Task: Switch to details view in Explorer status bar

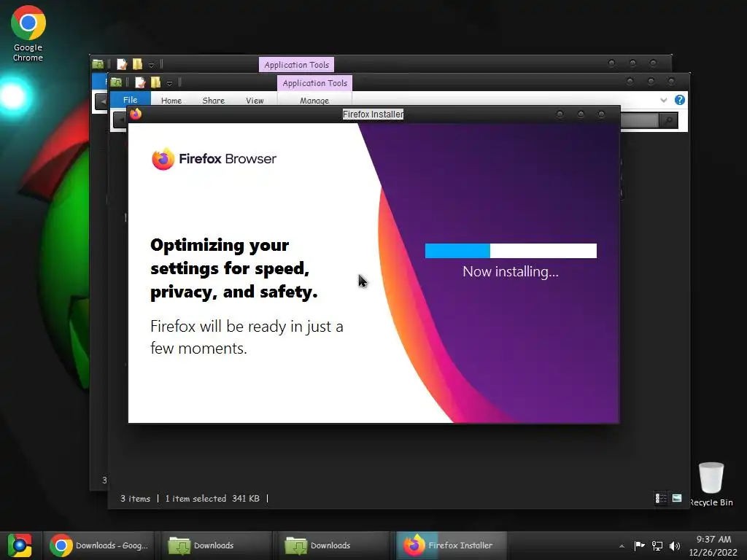Action: (661, 498)
